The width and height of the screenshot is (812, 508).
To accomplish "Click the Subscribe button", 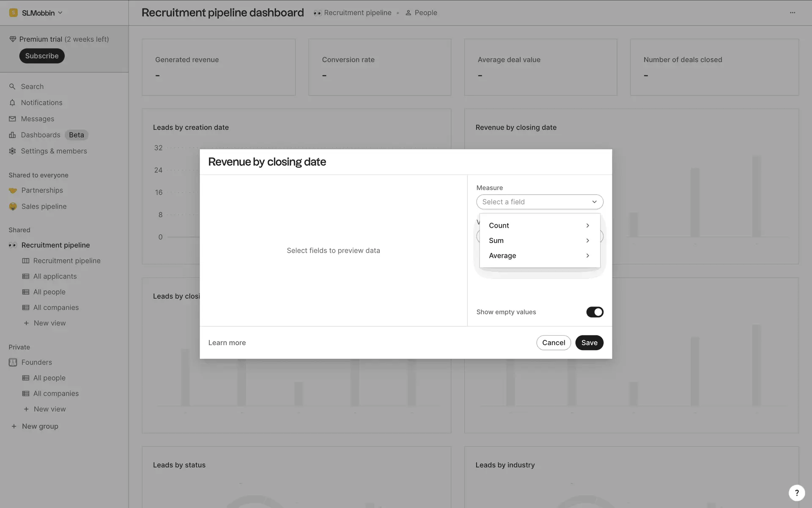I will click(42, 56).
